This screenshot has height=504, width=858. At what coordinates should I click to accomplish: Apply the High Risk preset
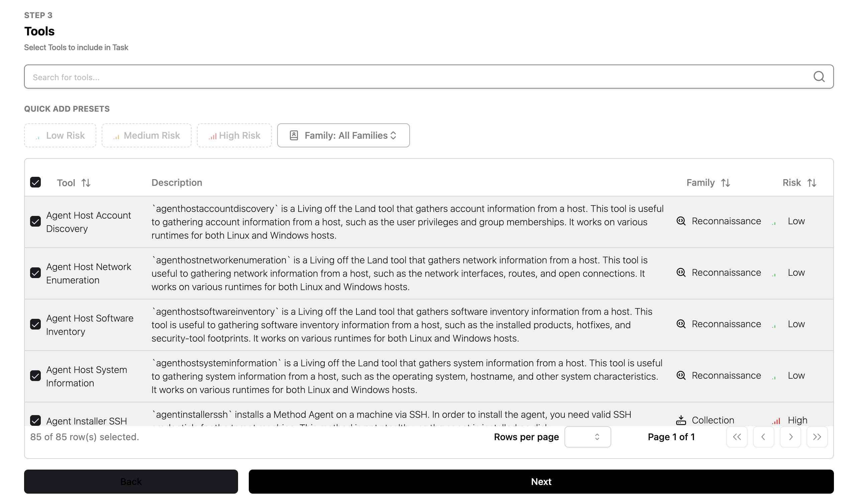234,135
